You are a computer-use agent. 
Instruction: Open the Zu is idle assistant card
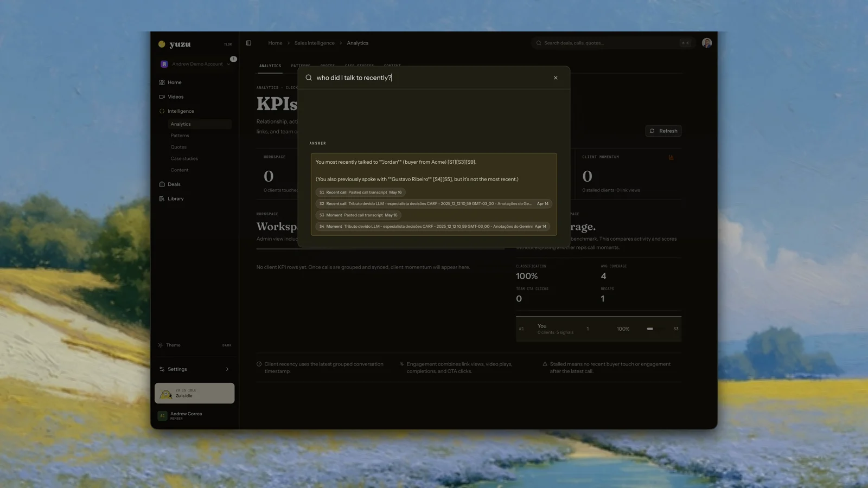195,393
